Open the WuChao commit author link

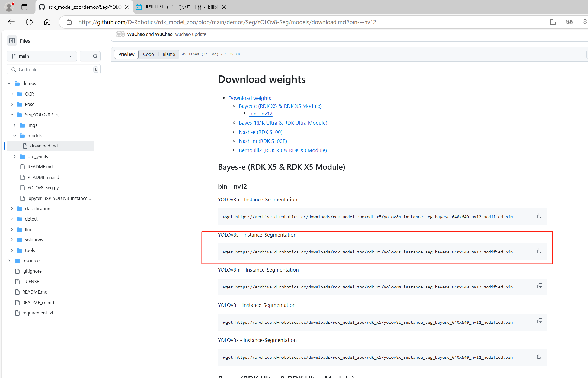click(136, 34)
